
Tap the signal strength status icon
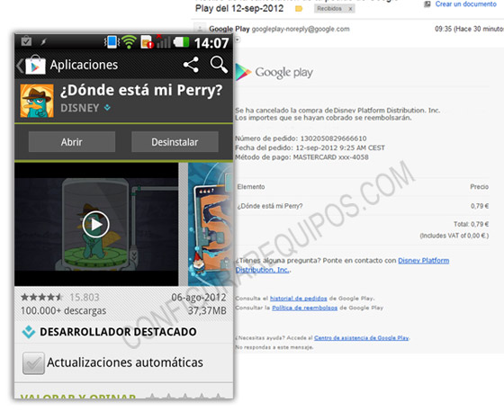click(163, 41)
